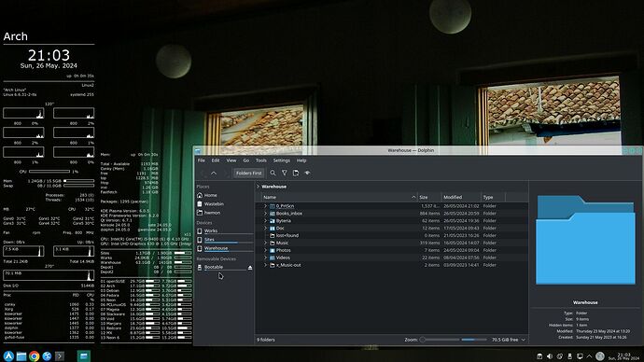The height and width of the screenshot is (362, 644).
Task: Expand the Doc folder
Action: [265, 229]
